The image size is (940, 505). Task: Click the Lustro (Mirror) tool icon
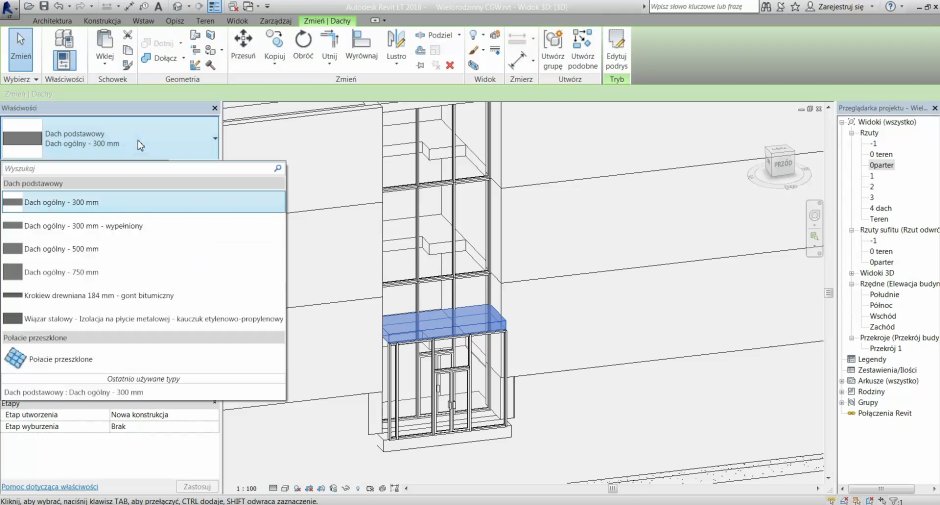pos(396,40)
